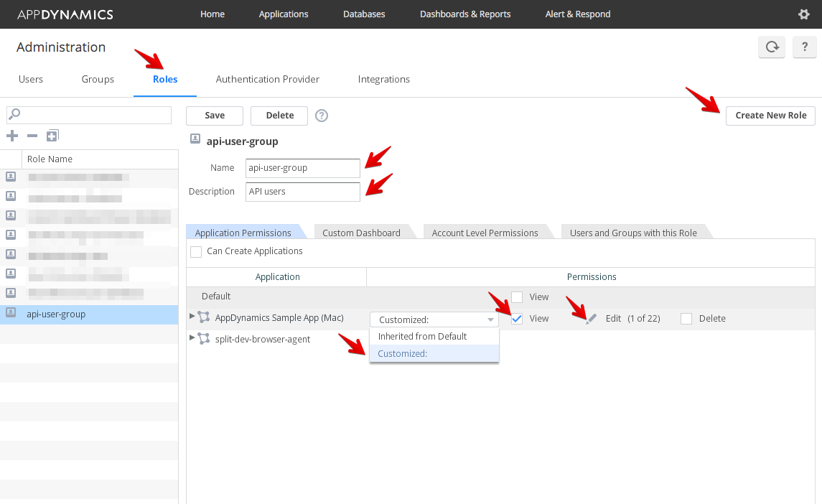Click the plus icon to add role
The width and height of the screenshot is (822, 504).
point(12,136)
